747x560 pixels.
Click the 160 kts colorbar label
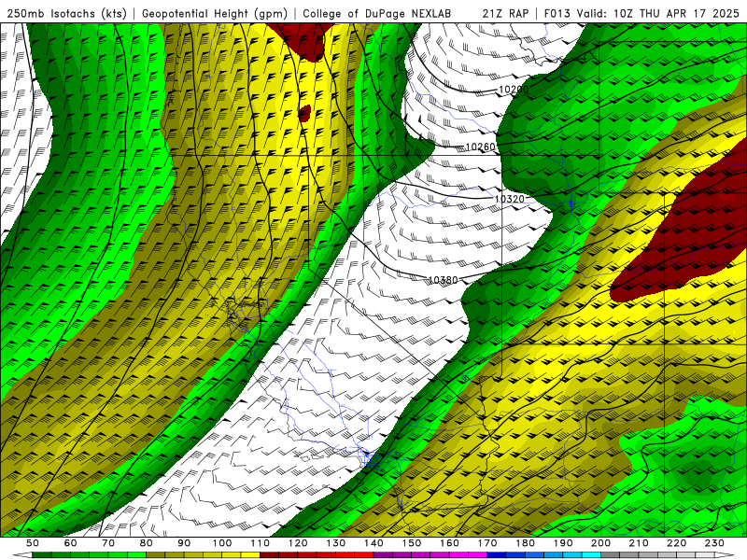point(449,543)
